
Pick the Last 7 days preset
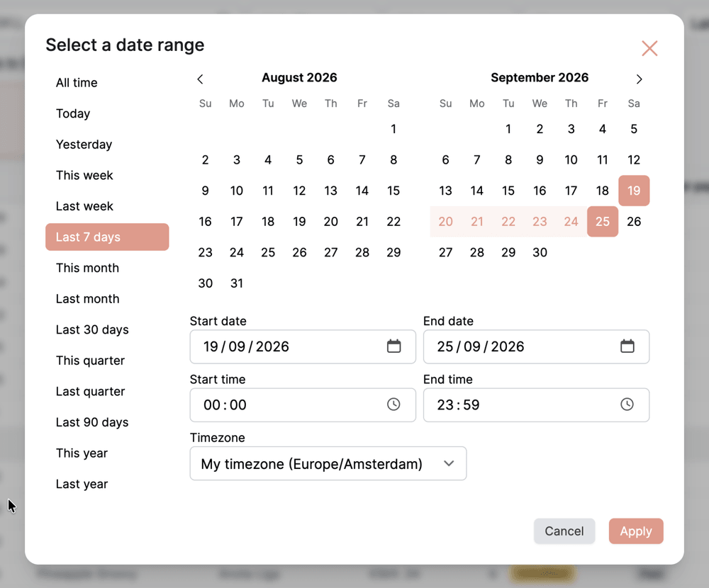(107, 237)
